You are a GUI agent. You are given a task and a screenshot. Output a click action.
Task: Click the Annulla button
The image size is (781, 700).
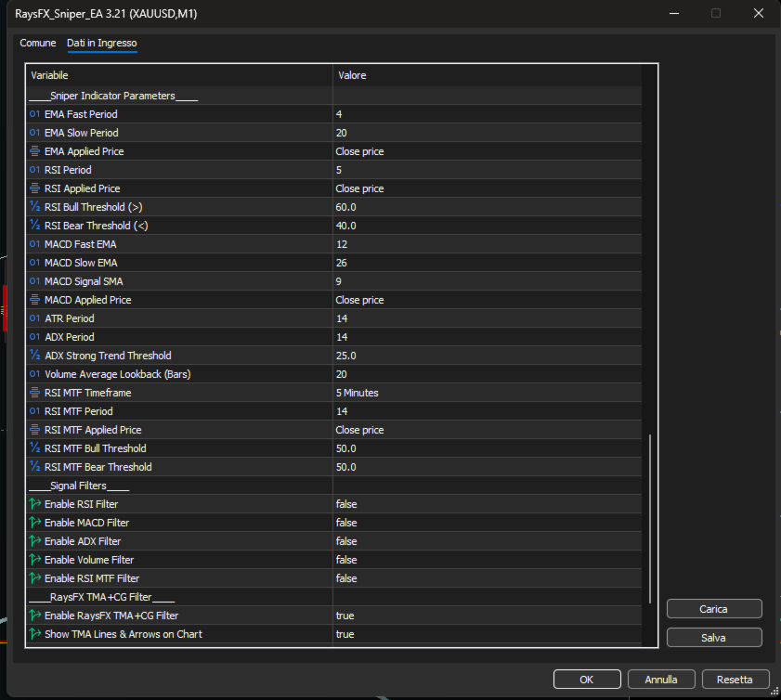pyautogui.click(x=661, y=679)
